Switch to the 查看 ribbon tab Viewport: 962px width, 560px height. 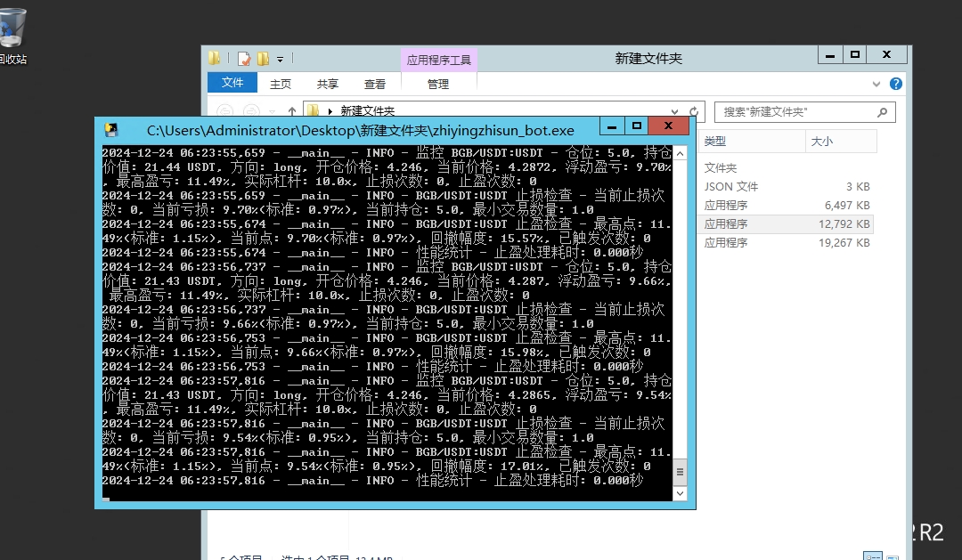coord(375,84)
